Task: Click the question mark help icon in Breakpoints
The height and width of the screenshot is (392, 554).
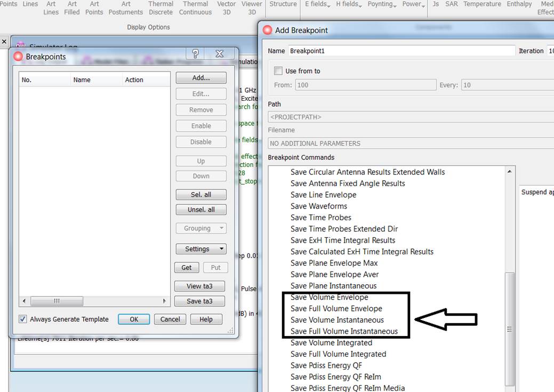Action: pos(195,54)
